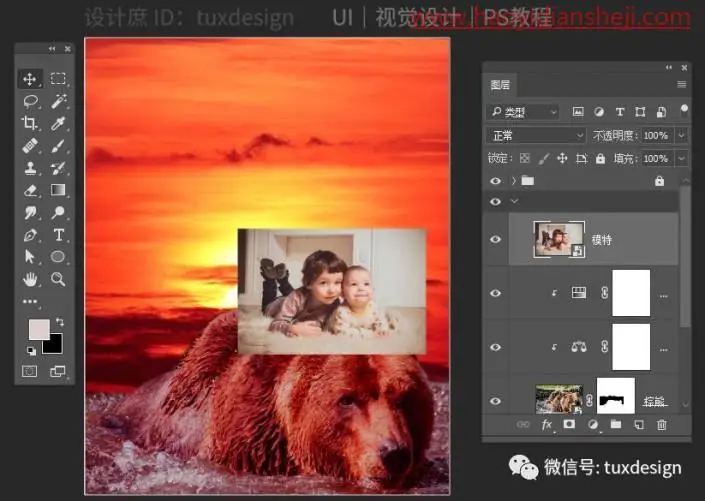Viewport: 705px width, 501px height.
Task: Change the screen mode
Action: [x=58, y=371]
